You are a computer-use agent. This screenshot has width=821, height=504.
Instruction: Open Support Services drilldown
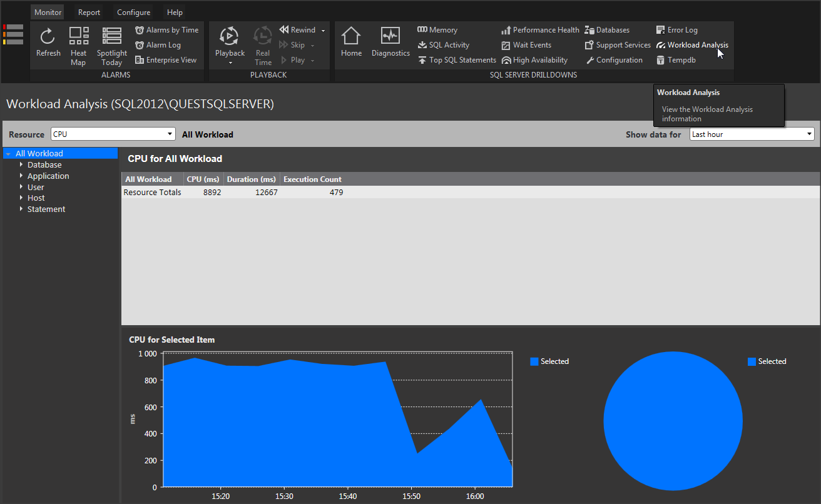(618, 45)
